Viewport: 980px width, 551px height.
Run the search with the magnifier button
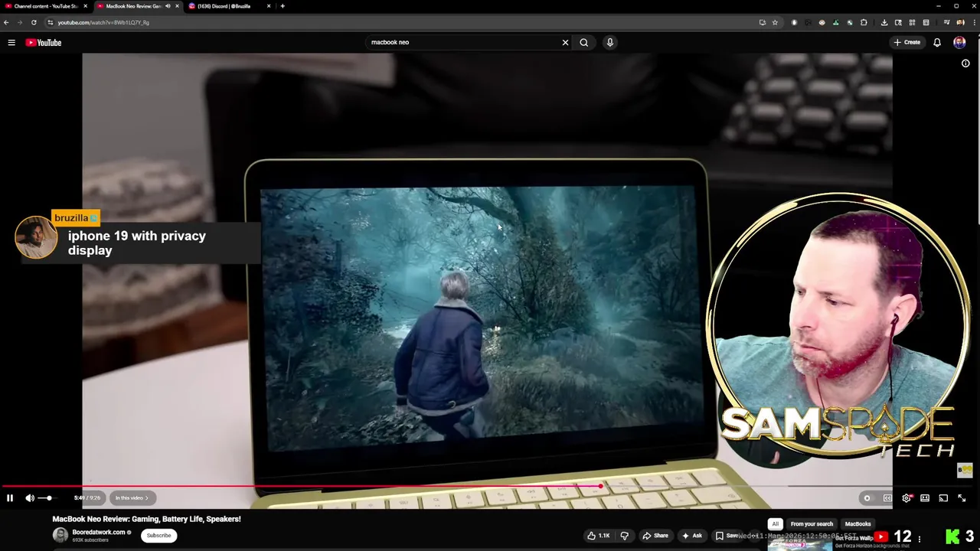click(584, 42)
